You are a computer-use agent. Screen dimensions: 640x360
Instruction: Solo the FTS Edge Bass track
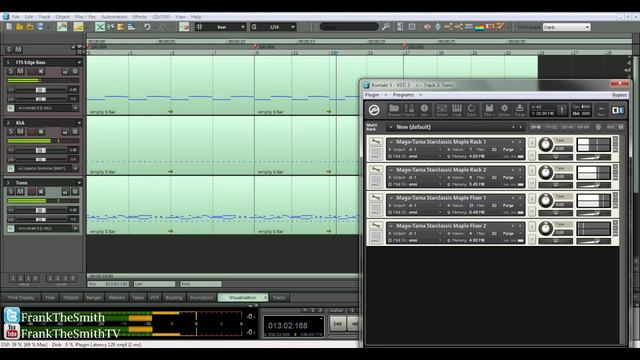[11, 71]
